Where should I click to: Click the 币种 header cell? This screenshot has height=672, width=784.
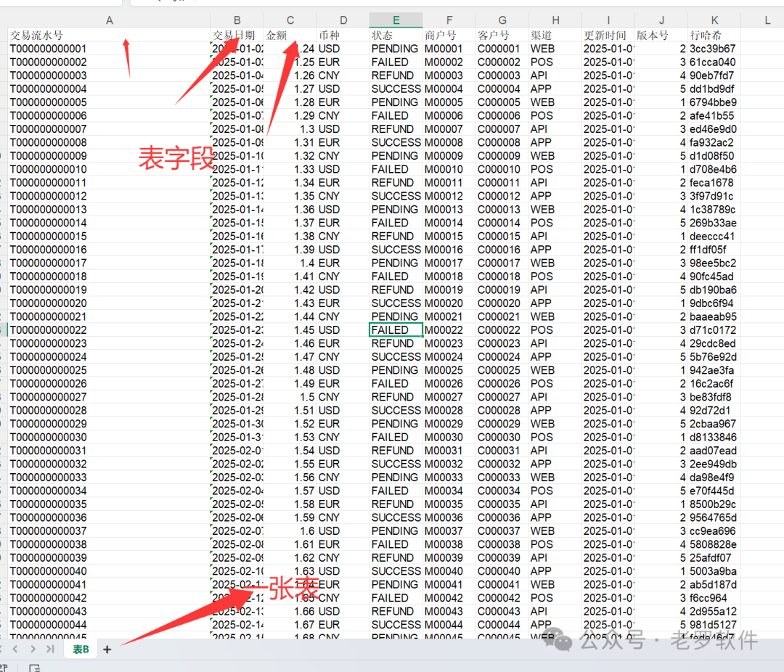point(343,35)
